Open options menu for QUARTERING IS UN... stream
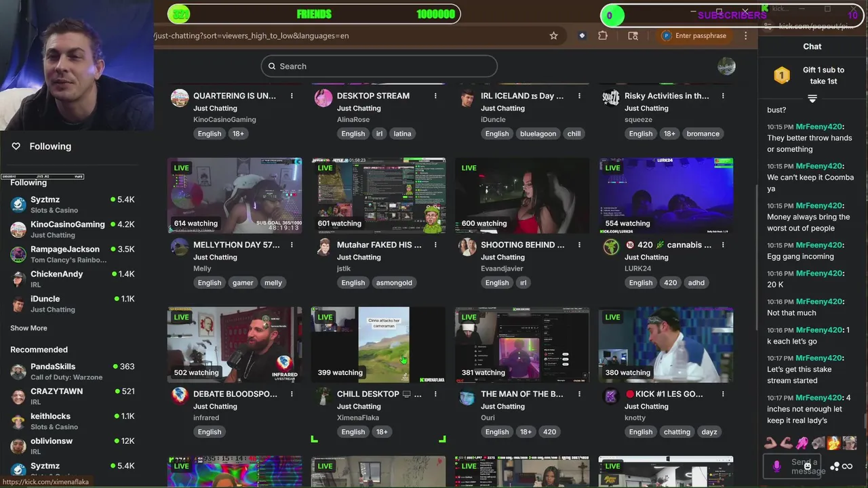The width and height of the screenshot is (868, 488). [292, 96]
